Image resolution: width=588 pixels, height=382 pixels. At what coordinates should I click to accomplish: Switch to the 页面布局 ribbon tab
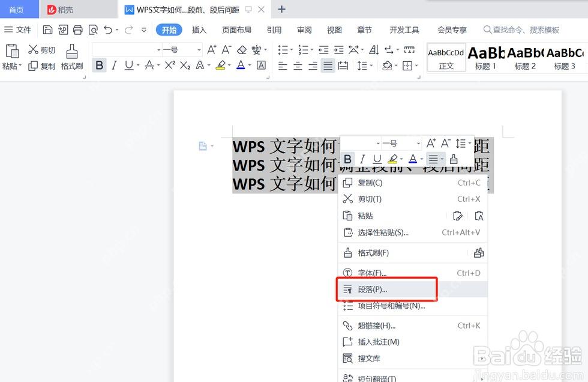click(236, 29)
